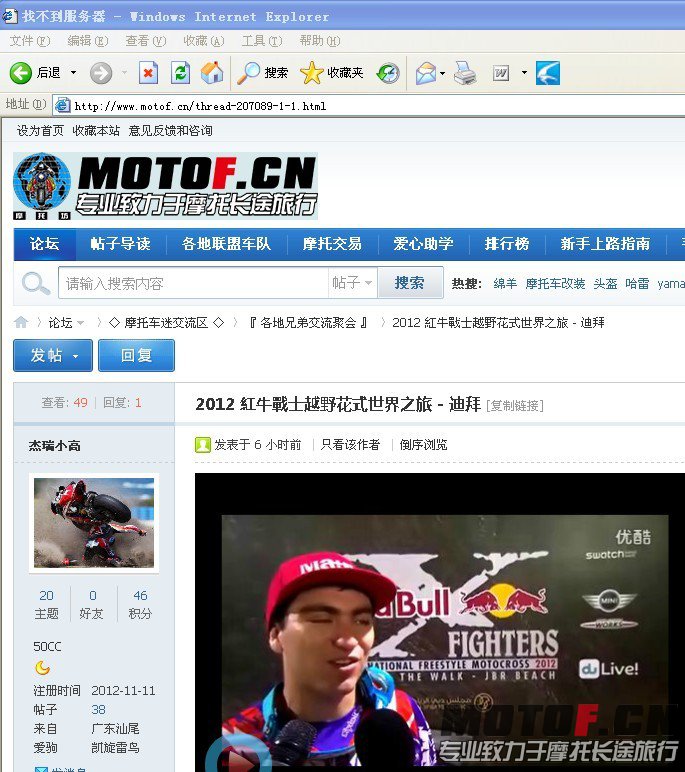685x772 pixels.
Task: Click the 倒序浏览 link
Action: 424,445
